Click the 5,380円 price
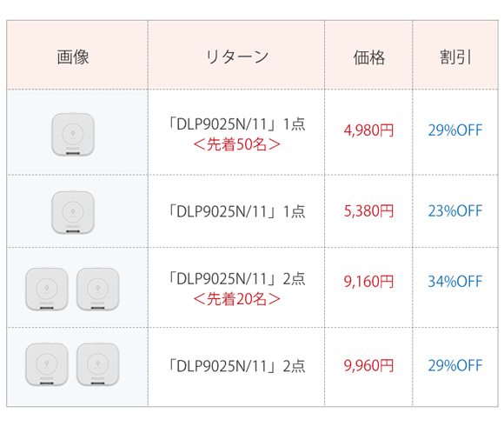 [x=368, y=211]
